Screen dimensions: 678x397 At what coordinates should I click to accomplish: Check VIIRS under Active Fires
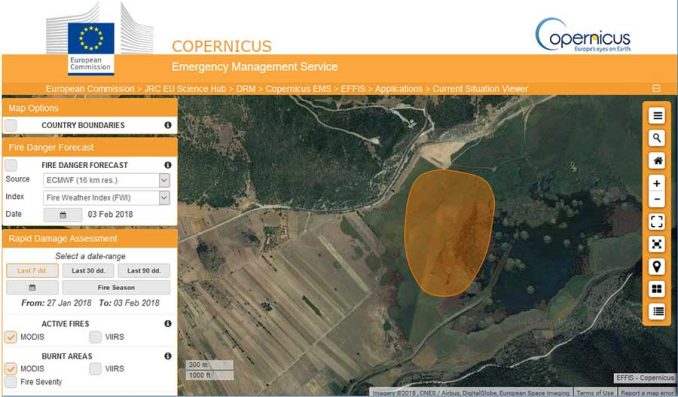[x=96, y=336]
